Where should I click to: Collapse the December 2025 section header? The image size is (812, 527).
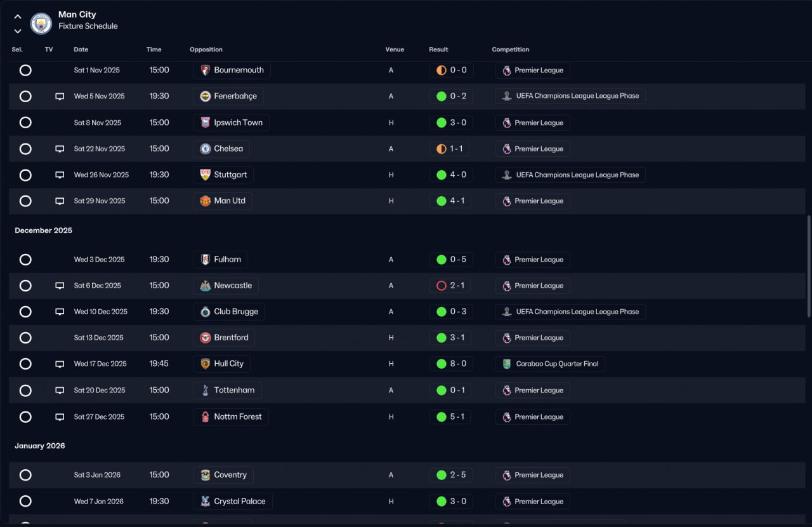point(44,230)
